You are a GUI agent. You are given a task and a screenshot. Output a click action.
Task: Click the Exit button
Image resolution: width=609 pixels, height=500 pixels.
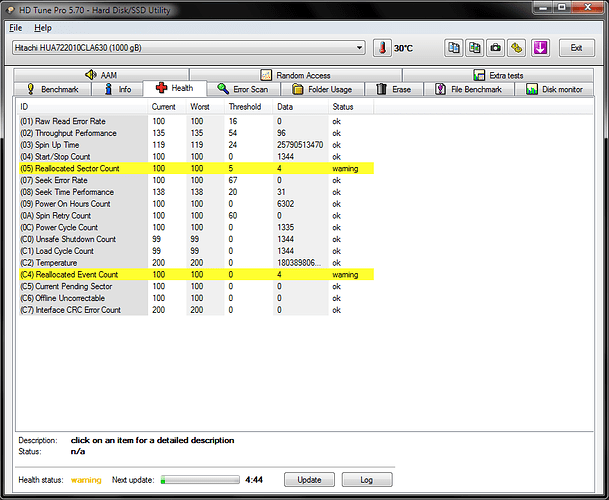pos(577,48)
